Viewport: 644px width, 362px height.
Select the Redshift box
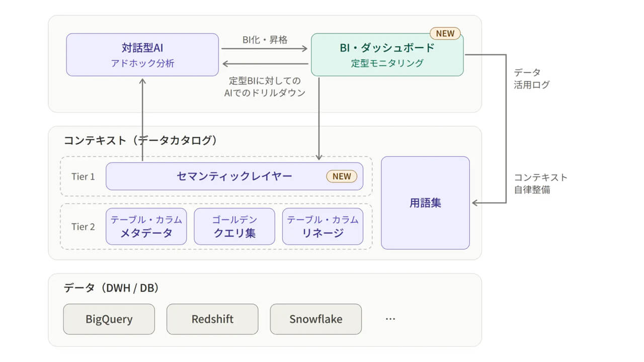click(212, 319)
